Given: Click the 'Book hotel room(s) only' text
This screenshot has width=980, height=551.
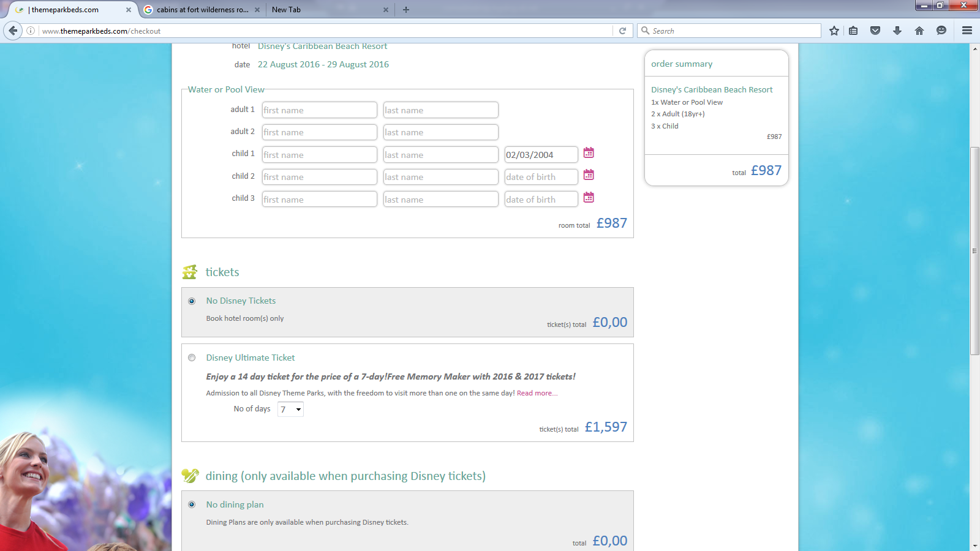Looking at the screenshot, I should tap(245, 318).
